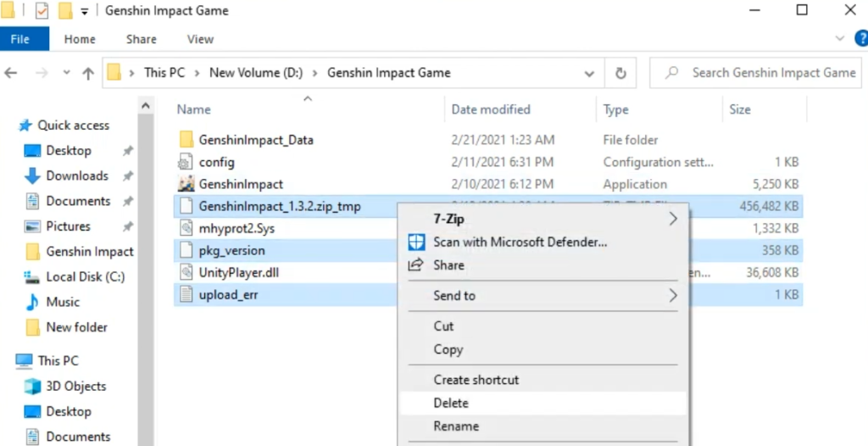Expand the Send to submenu arrow
The image size is (868, 446).
pyautogui.click(x=673, y=296)
